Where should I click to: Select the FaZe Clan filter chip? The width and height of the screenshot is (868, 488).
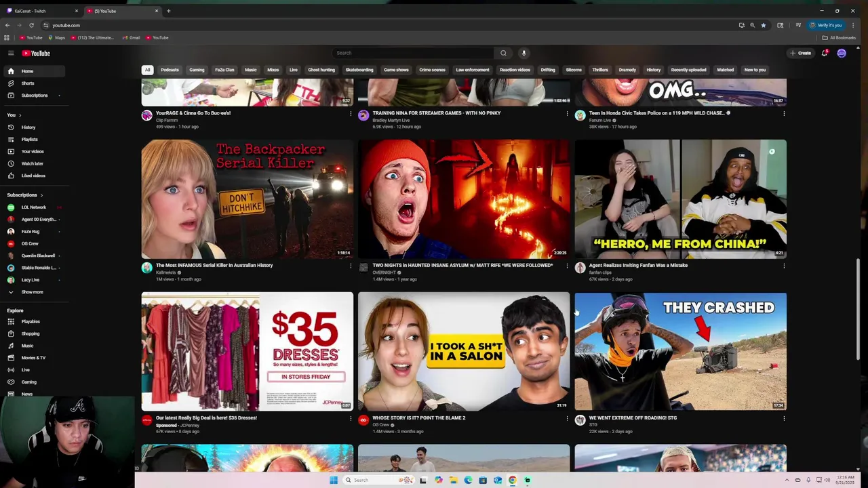pos(224,70)
